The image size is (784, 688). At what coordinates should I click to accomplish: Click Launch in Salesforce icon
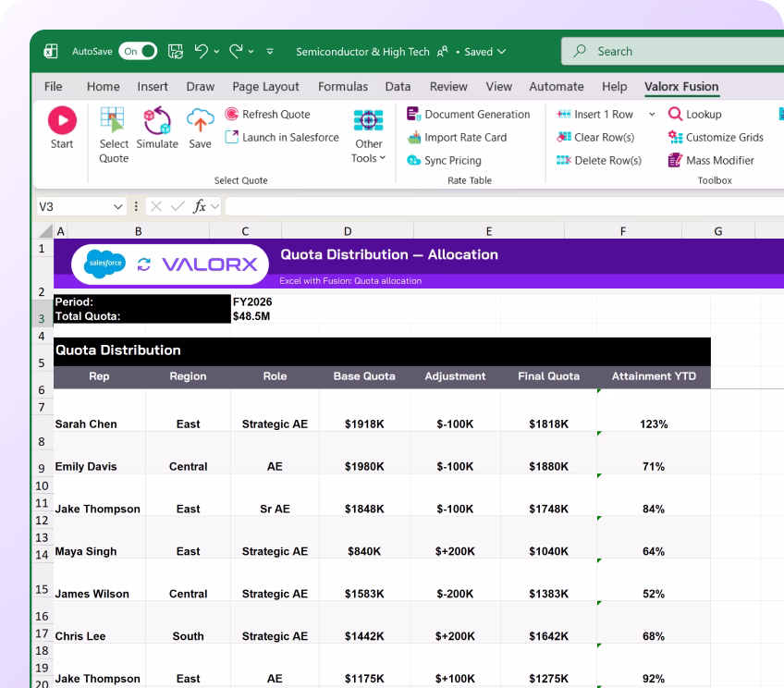[231, 137]
